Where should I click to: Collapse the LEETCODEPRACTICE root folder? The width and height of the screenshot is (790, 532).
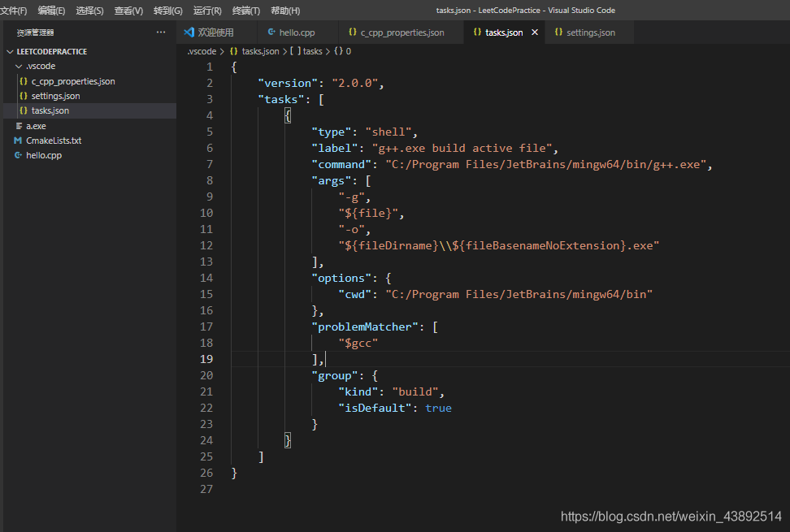click(10, 51)
